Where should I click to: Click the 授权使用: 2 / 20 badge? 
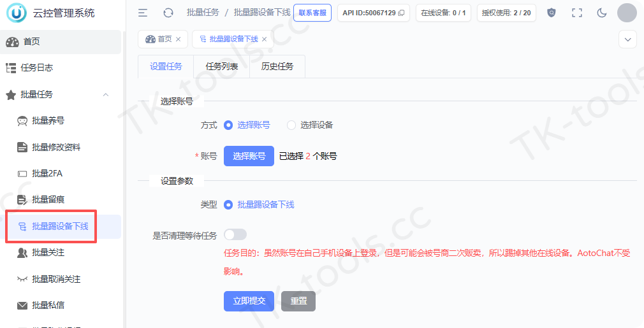pos(506,13)
